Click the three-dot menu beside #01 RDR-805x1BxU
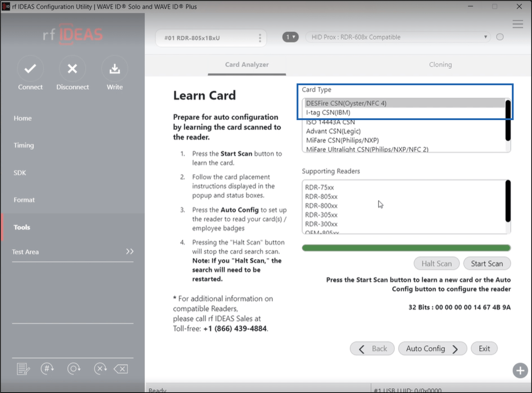 [260, 38]
